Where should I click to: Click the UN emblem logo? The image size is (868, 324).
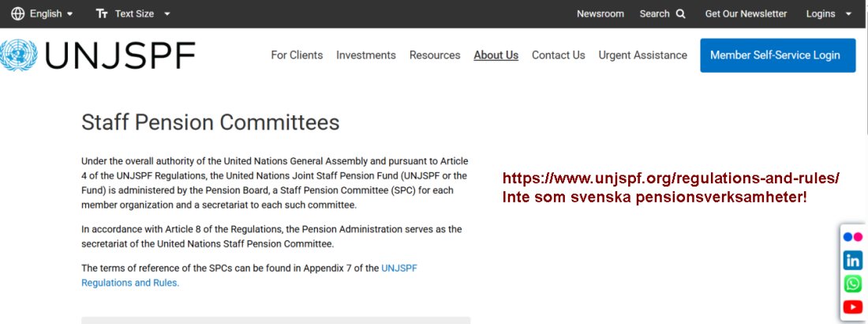(x=18, y=55)
